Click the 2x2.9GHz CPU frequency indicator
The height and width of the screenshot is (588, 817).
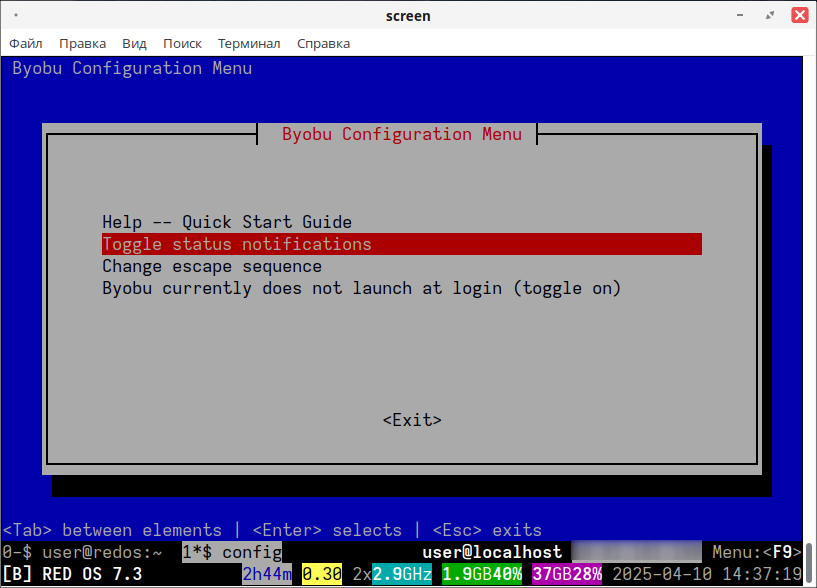click(x=392, y=574)
